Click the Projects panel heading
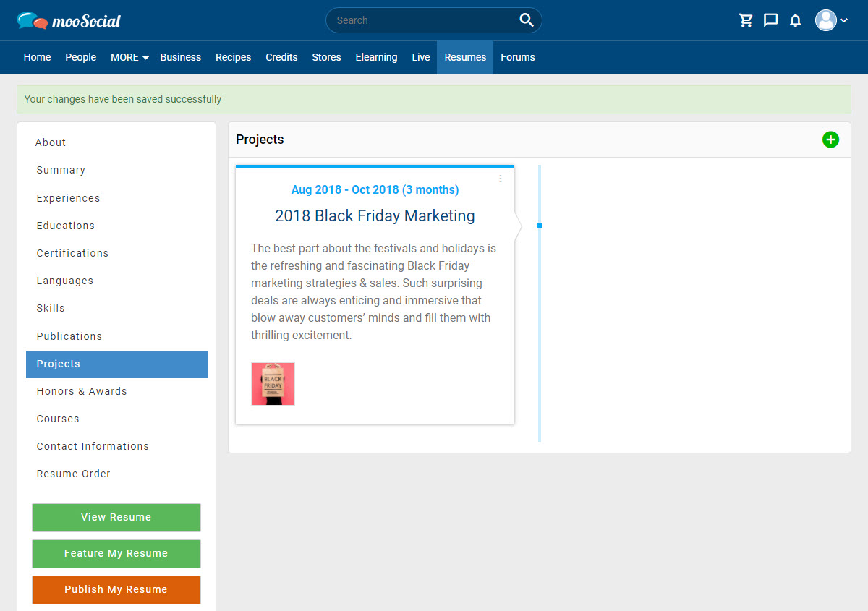This screenshot has width=868, height=611. tap(260, 140)
